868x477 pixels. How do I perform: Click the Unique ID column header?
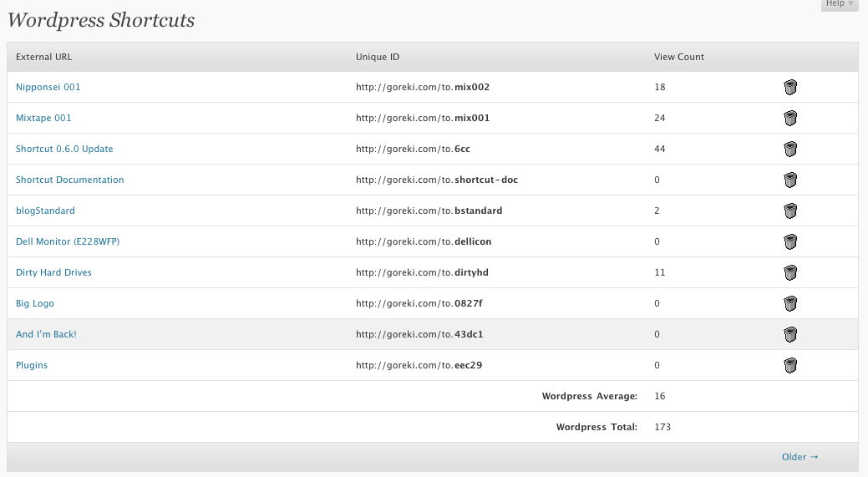pyautogui.click(x=378, y=57)
